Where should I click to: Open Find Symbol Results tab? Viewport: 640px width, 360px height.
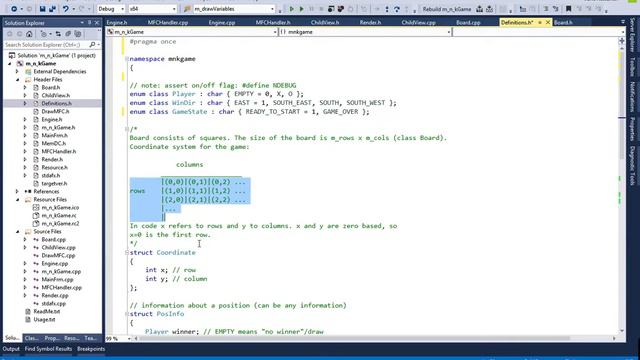(48, 349)
